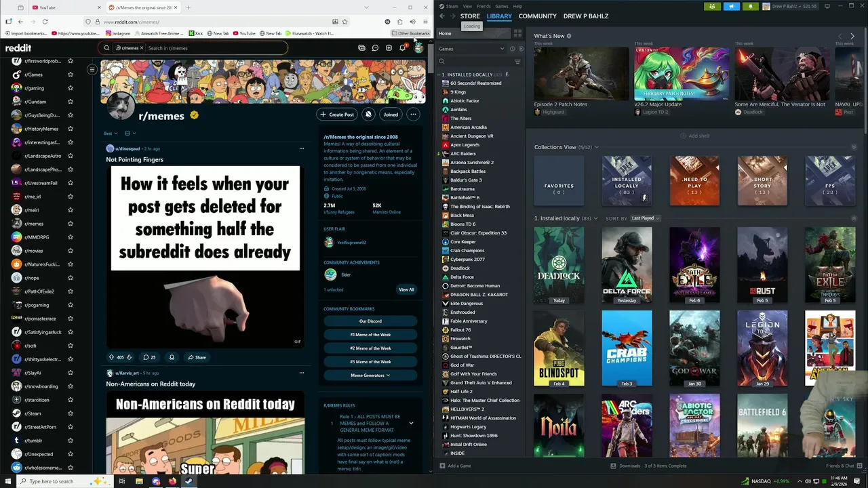The height and width of the screenshot is (488, 868).
Task: Open Steam STORE tab
Action: pyautogui.click(x=470, y=16)
